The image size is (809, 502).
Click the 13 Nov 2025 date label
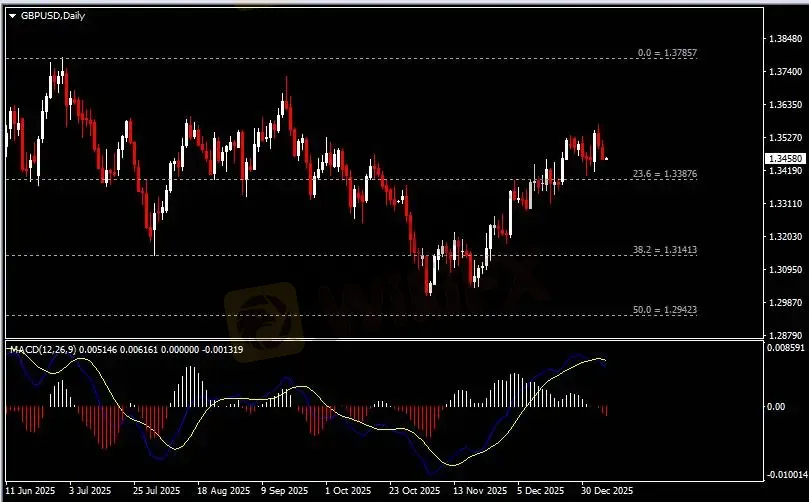point(480,490)
